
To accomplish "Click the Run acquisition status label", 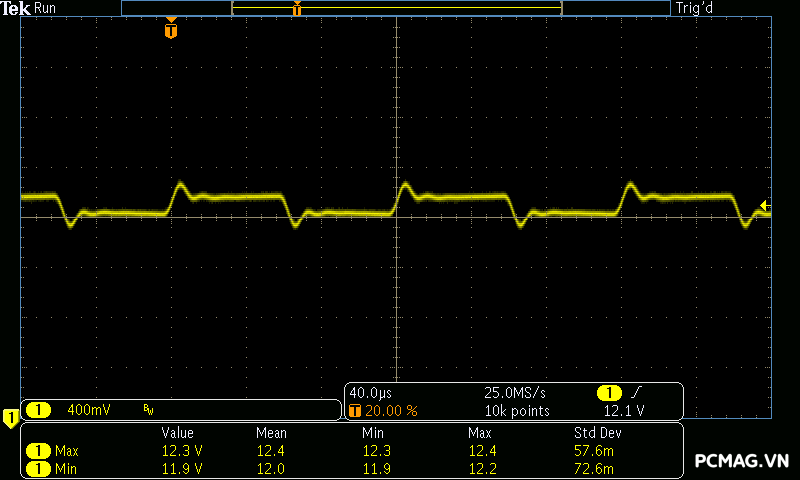I will click(x=46, y=8).
